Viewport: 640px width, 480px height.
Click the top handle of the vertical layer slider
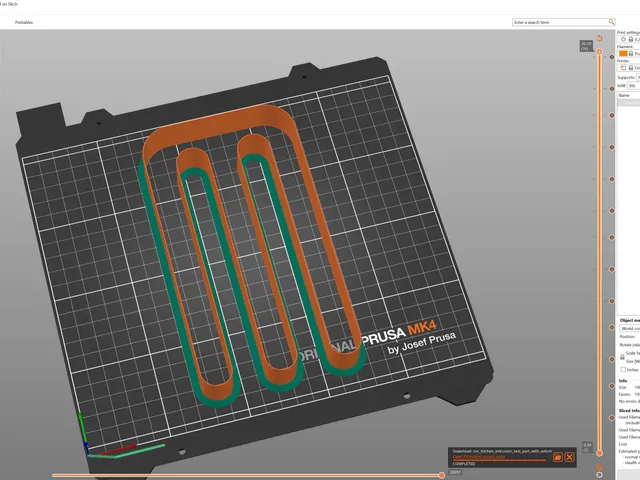coord(599,52)
